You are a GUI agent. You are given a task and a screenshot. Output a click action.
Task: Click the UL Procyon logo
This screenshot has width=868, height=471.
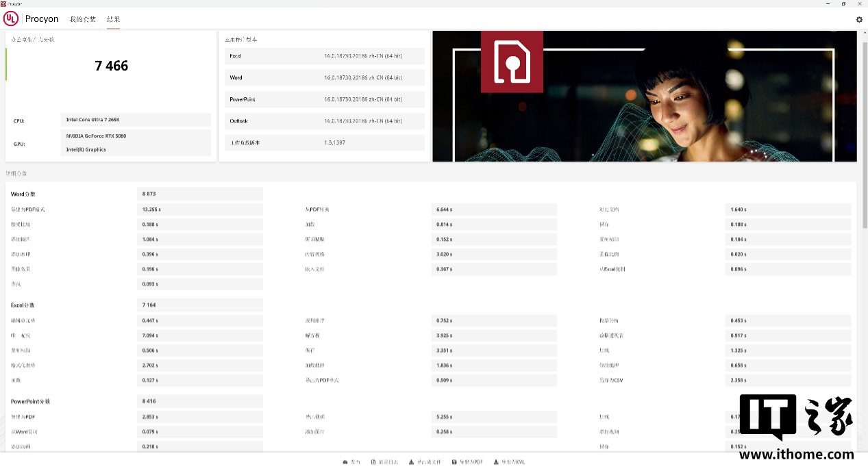coord(11,18)
